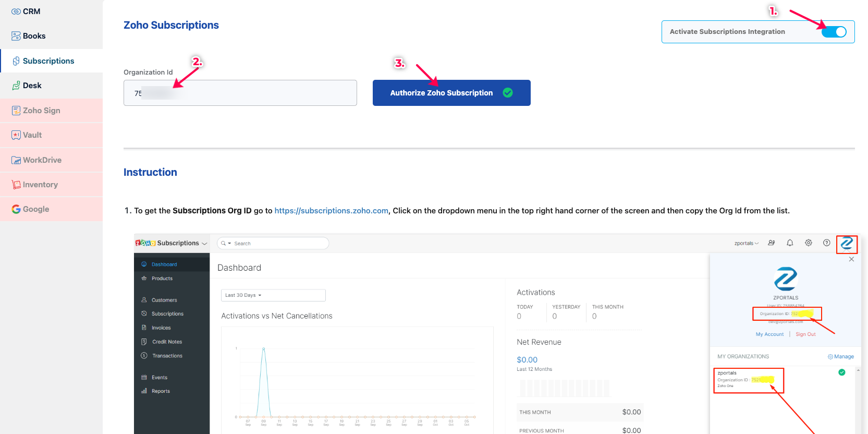Open the CRM sidebar item

(x=51, y=11)
